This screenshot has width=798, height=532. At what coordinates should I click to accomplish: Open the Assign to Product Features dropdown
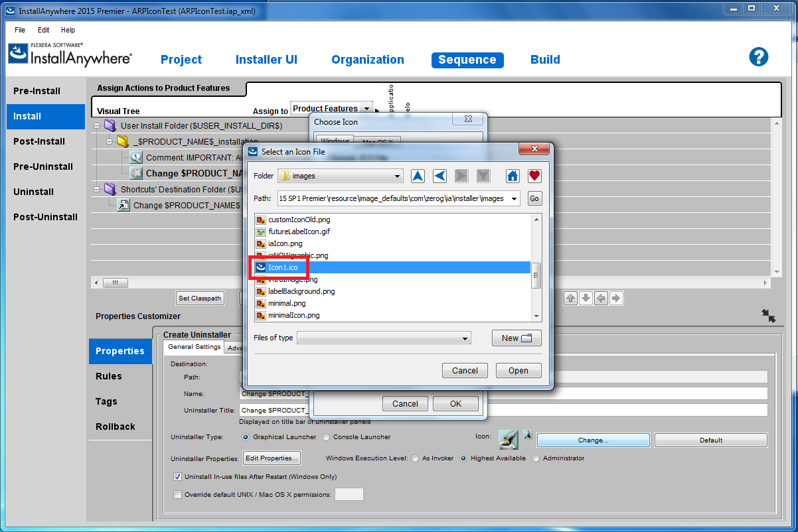pyautogui.click(x=333, y=109)
